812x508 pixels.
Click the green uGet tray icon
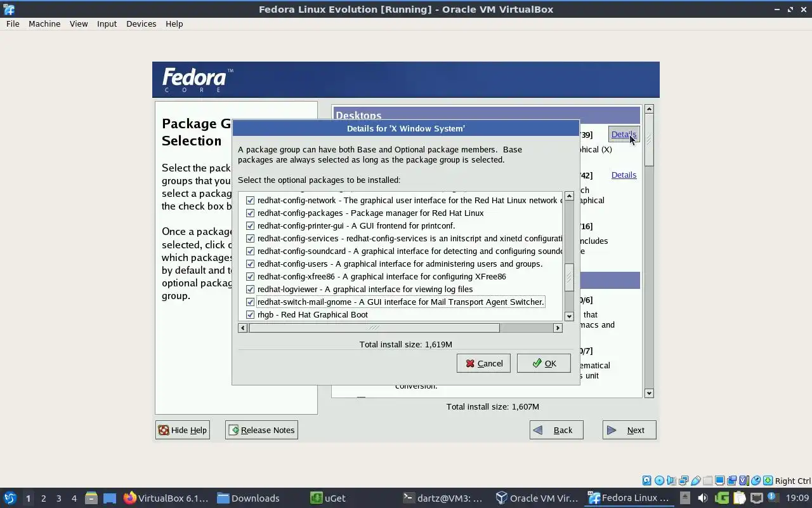[x=722, y=498]
